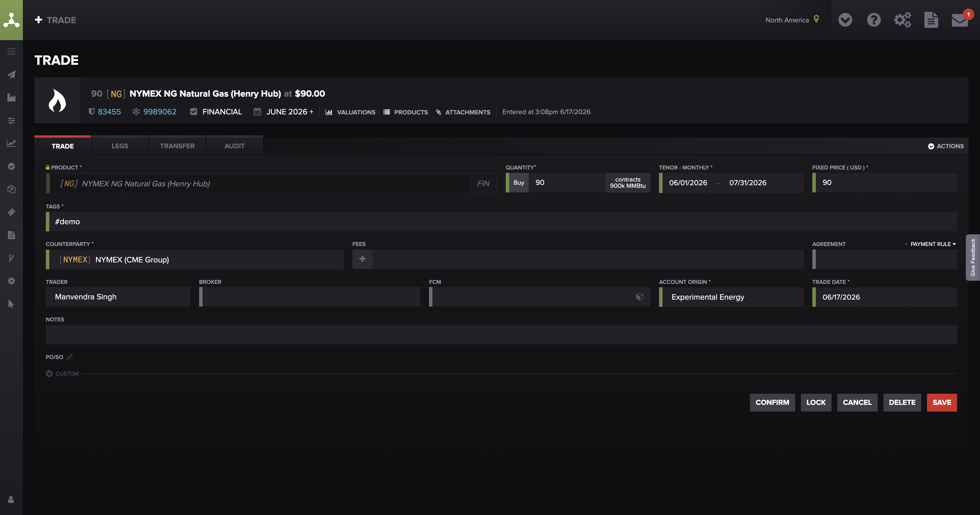Open the hamburger menu in sidebar

coord(11,51)
